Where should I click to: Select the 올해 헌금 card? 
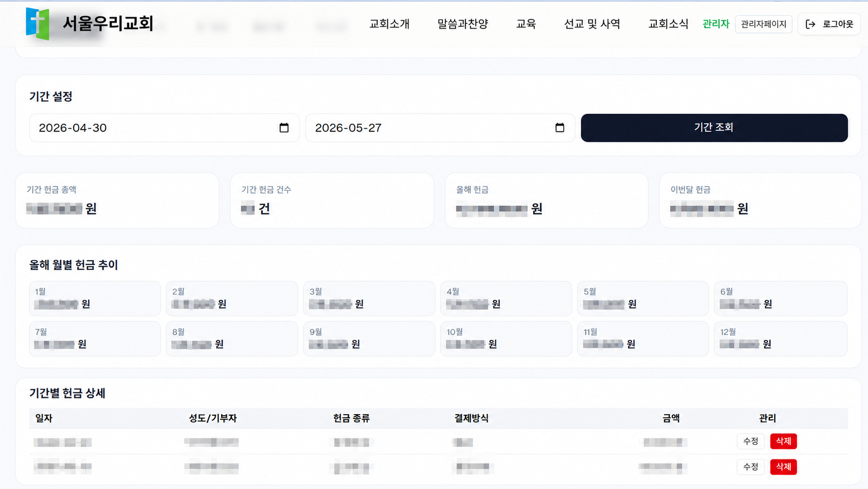pyautogui.click(x=547, y=201)
